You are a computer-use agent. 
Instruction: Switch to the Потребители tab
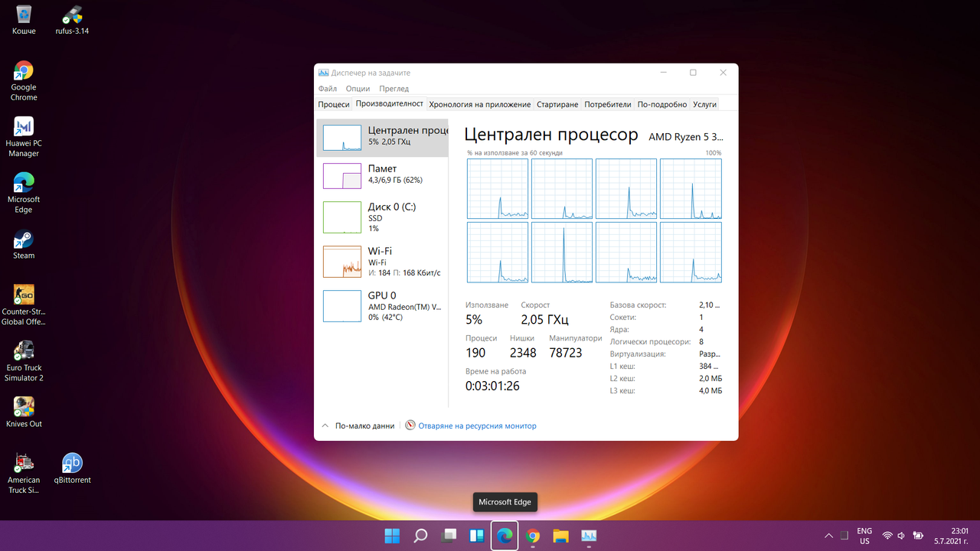(608, 104)
